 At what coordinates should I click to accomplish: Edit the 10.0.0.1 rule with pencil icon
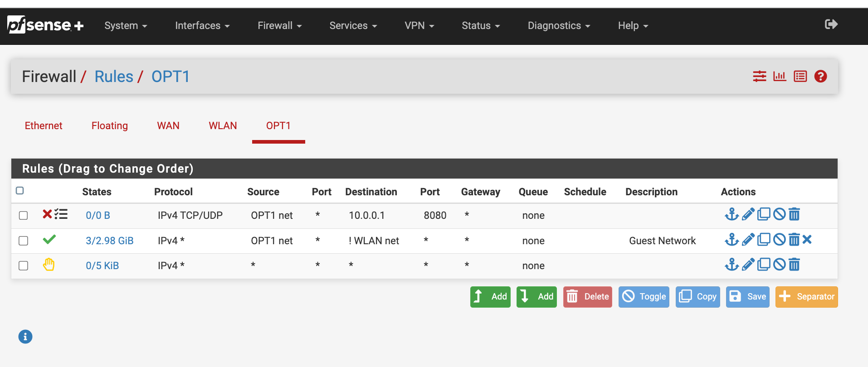click(748, 214)
